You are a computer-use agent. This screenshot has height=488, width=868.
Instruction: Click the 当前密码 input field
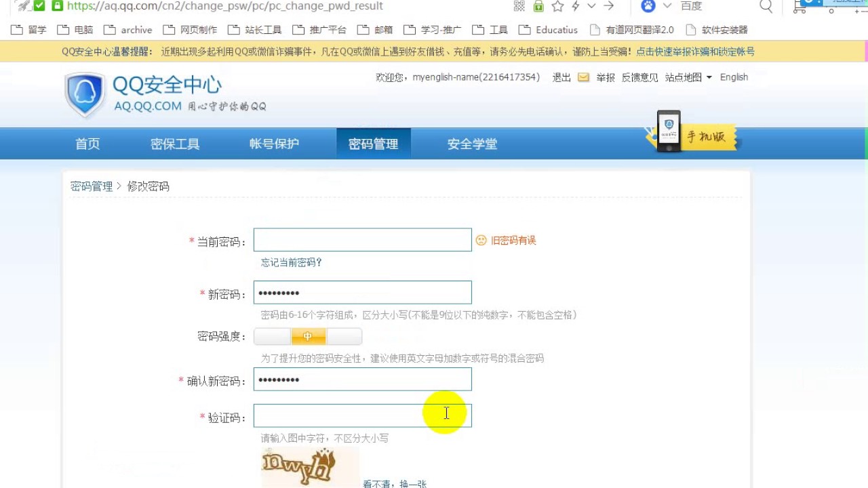(363, 240)
